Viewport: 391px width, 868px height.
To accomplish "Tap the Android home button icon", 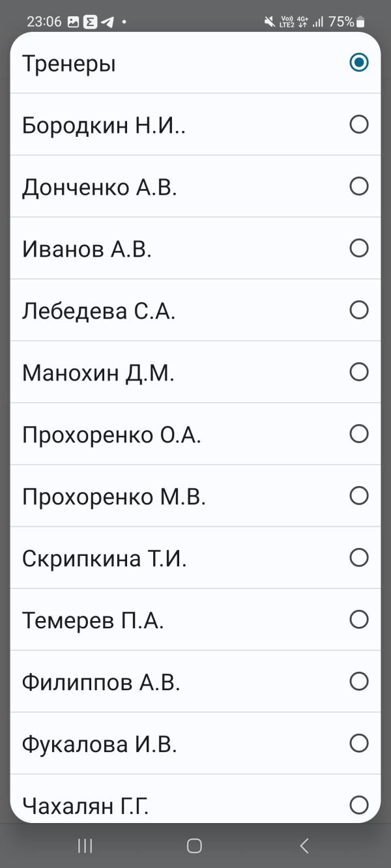I will point(194,846).
